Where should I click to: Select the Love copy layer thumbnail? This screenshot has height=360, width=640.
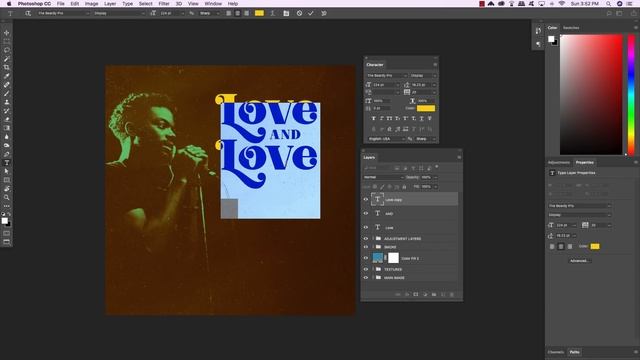tap(377, 200)
